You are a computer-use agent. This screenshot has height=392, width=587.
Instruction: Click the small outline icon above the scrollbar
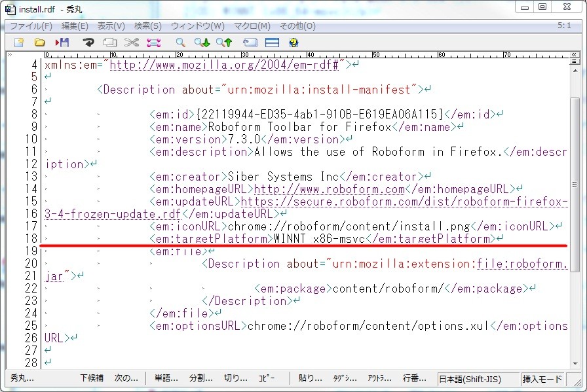574,61
